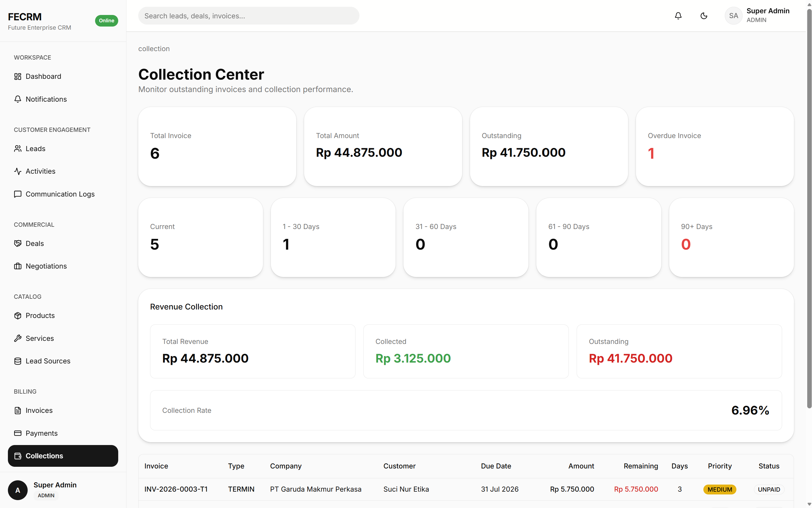Click the Total Amount Rp 44.875.000 card value
This screenshot has height=508, width=812.
point(359,152)
